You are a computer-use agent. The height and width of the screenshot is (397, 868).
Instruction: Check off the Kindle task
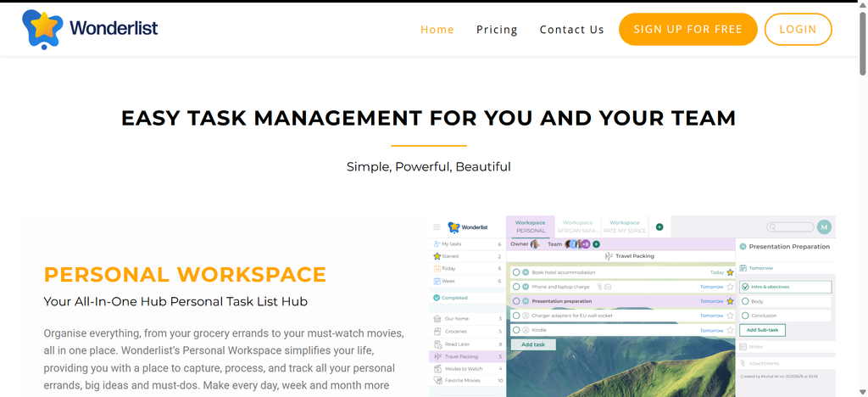pos(516,330)
